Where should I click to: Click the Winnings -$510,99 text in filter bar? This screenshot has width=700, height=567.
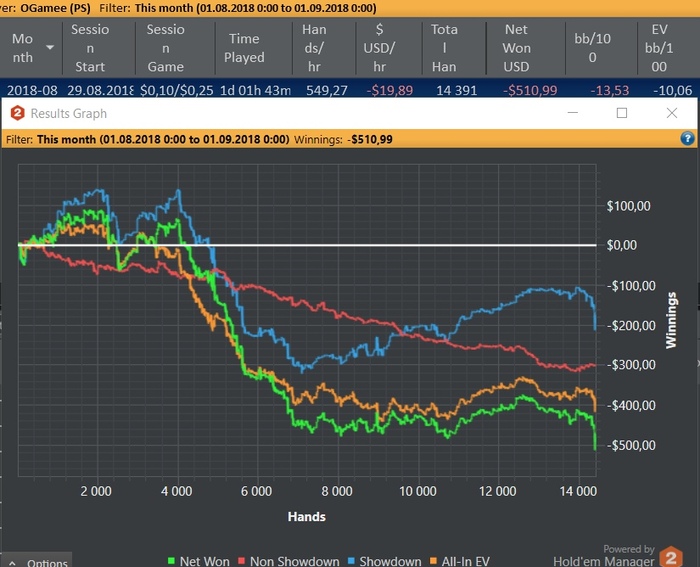click(343, 139)
